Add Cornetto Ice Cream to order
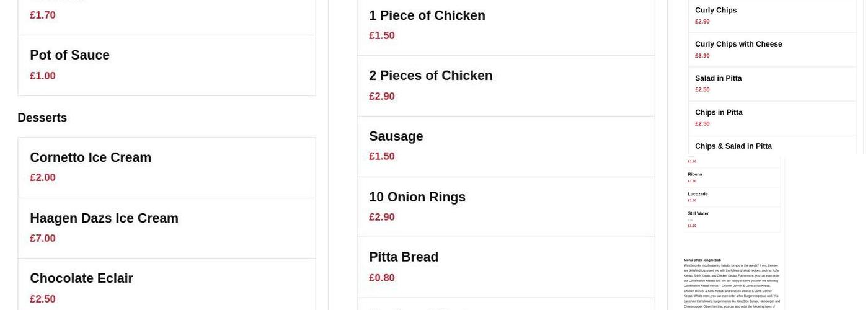Viewport: 868px width, 310px height. coord(91,157)
